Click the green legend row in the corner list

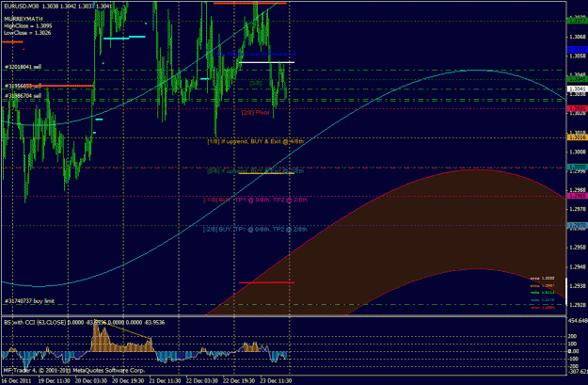(x=543, y=293)
